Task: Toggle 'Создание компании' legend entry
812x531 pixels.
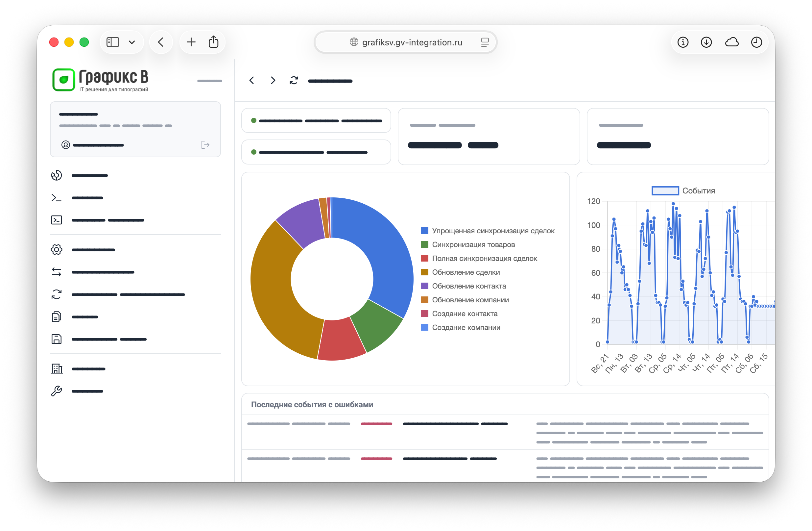Action: (461, 327)
